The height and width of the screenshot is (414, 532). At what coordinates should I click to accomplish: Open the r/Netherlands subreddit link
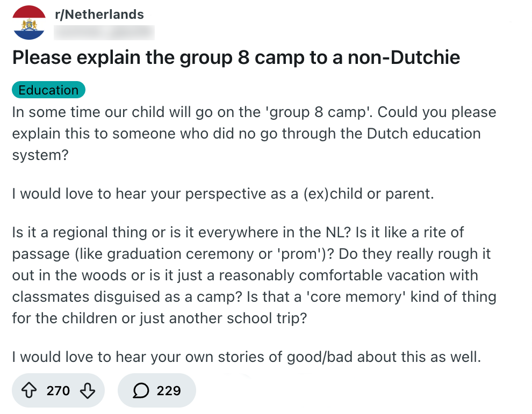click(99, 14)
